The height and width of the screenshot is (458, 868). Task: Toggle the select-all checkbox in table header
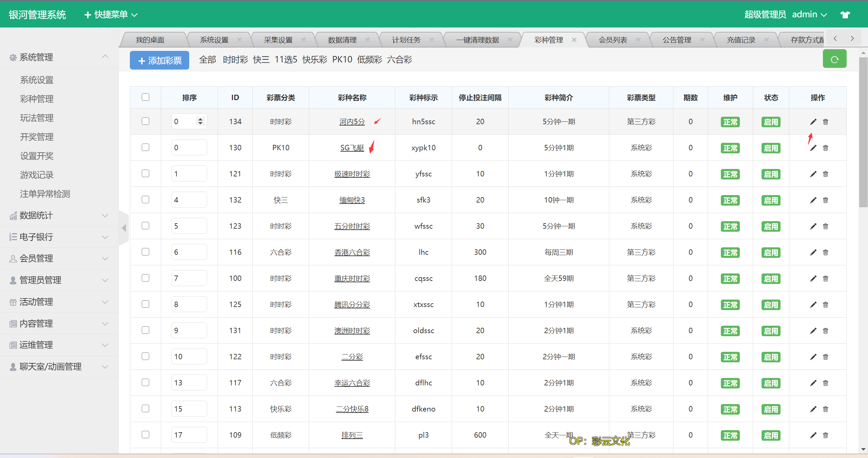click(x=145, y=97)
